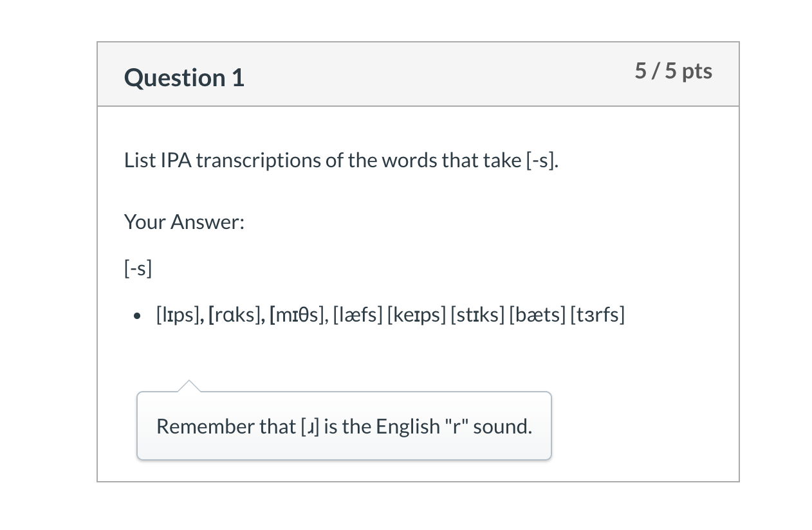Click the gray question header bar
This screenshot has height=530, width=812.
point(418,74)
